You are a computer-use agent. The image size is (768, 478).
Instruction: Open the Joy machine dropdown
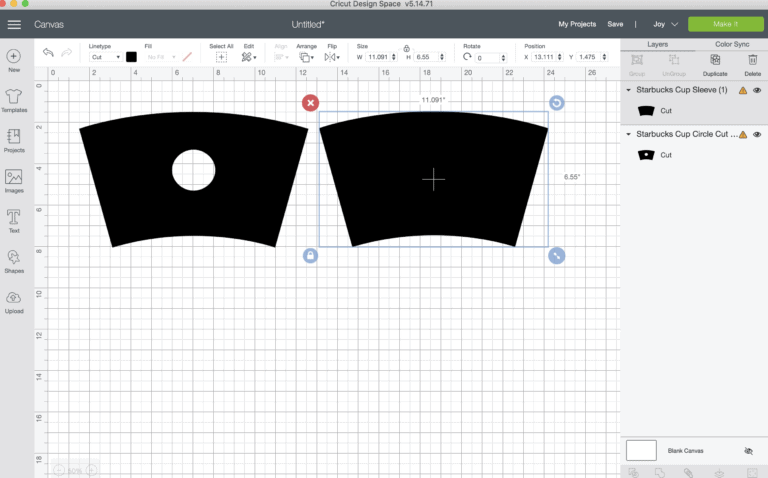[665, 23]
